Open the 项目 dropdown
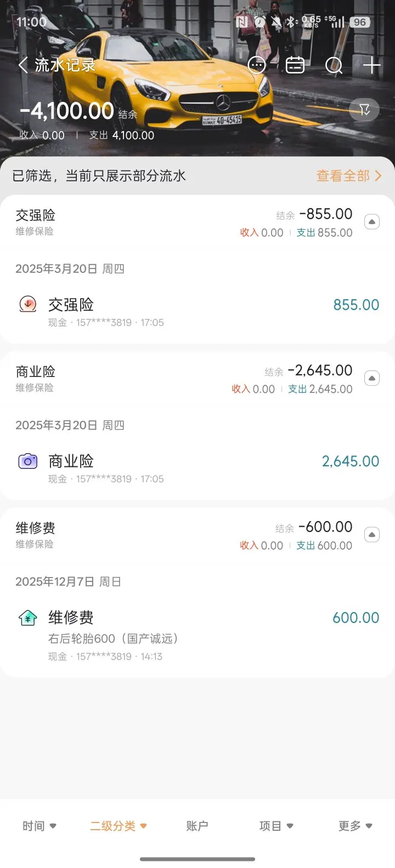395x868 pixels. (276, 826)
